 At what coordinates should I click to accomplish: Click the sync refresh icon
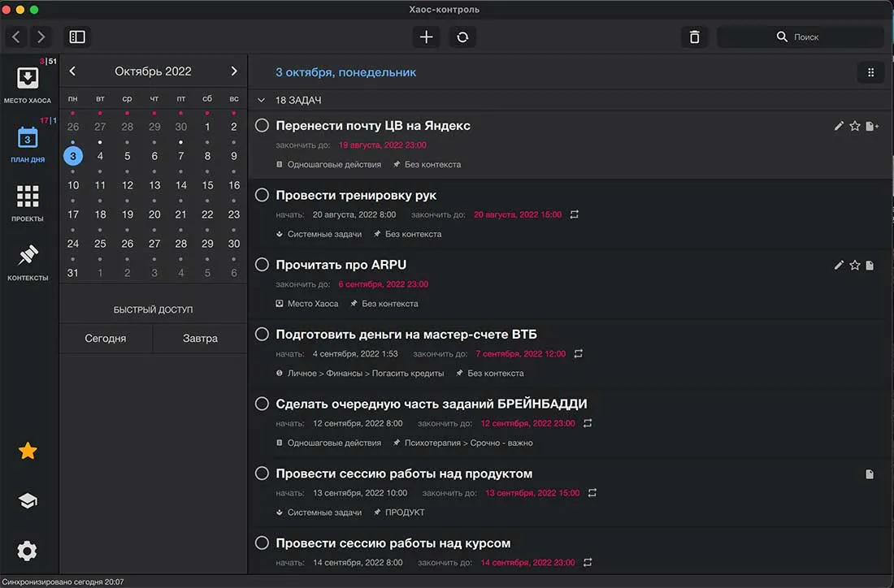(462, 37)
